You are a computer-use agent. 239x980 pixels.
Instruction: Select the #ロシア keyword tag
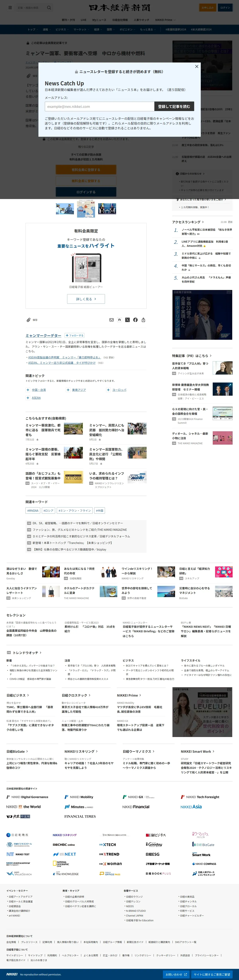[x=48, y=510]
